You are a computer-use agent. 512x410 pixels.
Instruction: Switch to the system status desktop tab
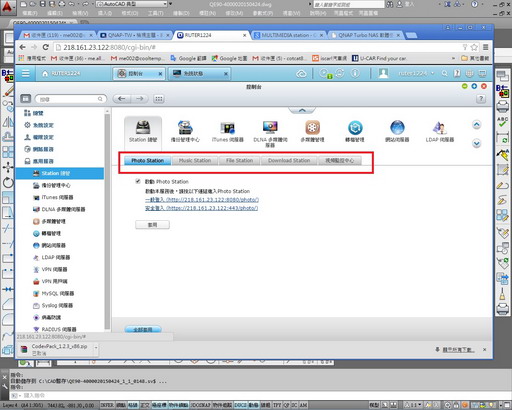coord(199,73)
